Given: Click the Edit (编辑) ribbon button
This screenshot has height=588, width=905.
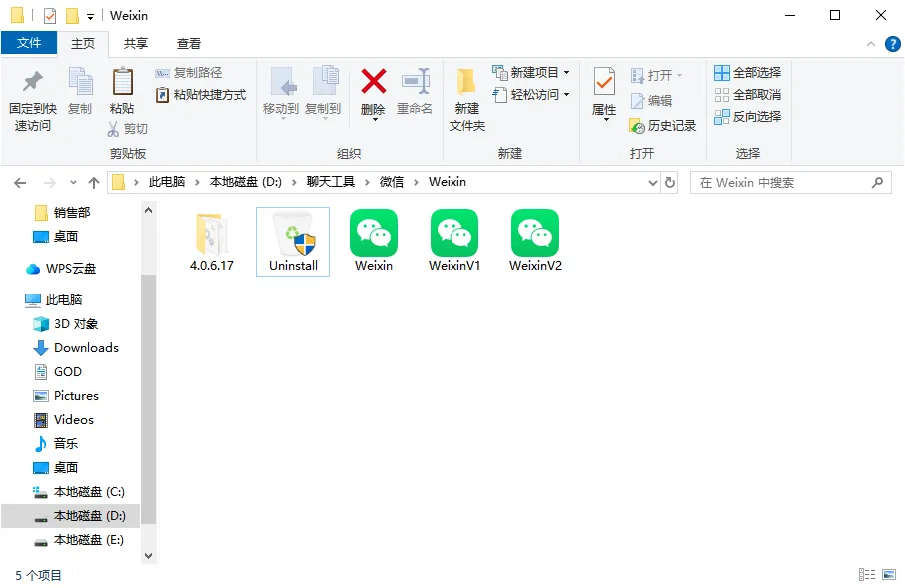Looking at the screenshot, I should point(651,101).
